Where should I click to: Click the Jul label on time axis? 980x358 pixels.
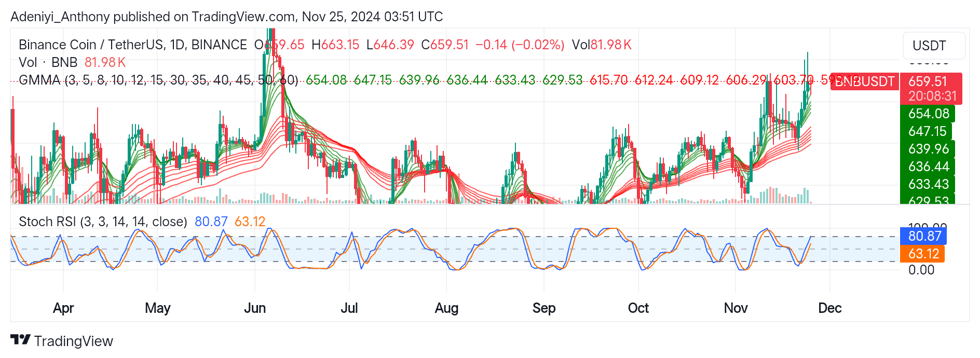click(349, 308)
